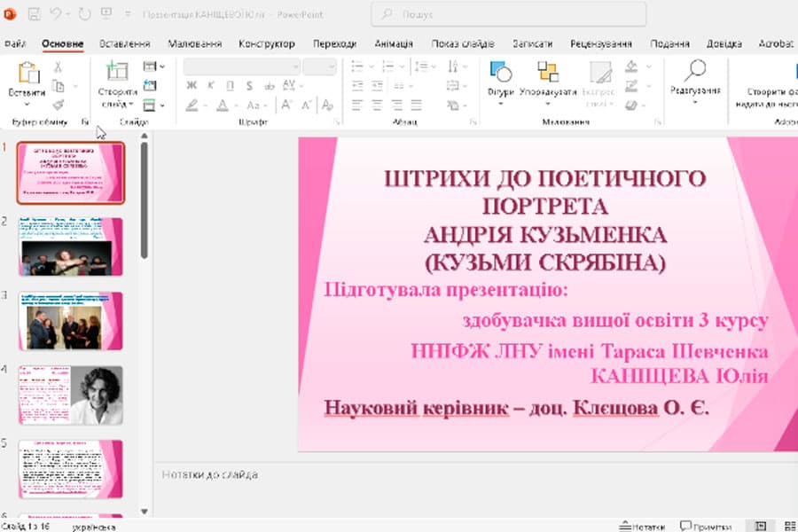Image resolution: width=798 pixels, height=532 pixels.
Task: Open the Format Painter icon
Action: (x=59, y=105)
